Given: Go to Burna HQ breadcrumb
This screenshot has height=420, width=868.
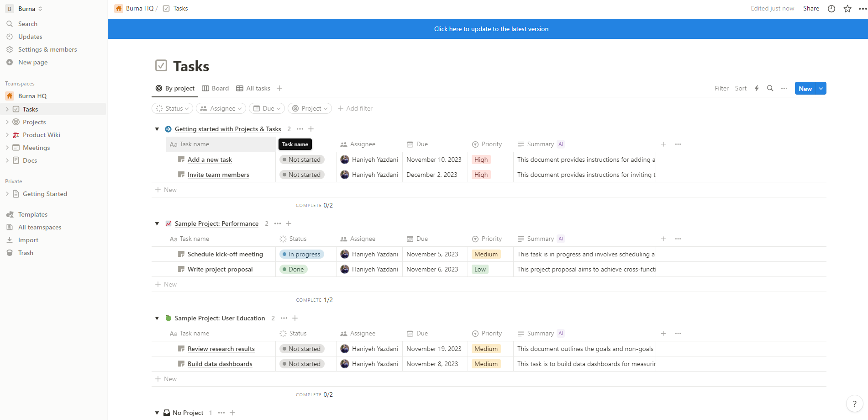Looking at the screenshot, I should tap(135, 8).
